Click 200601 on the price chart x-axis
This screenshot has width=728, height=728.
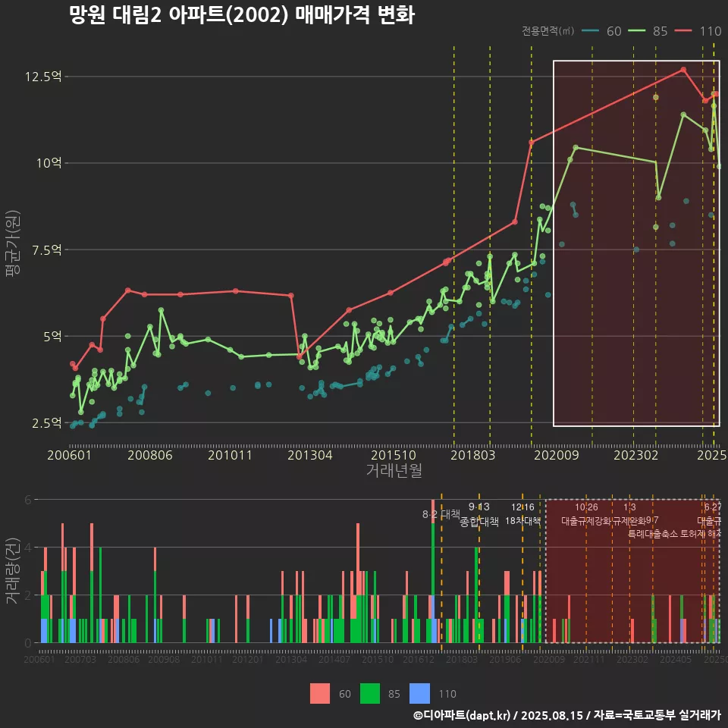pos(69,455)
